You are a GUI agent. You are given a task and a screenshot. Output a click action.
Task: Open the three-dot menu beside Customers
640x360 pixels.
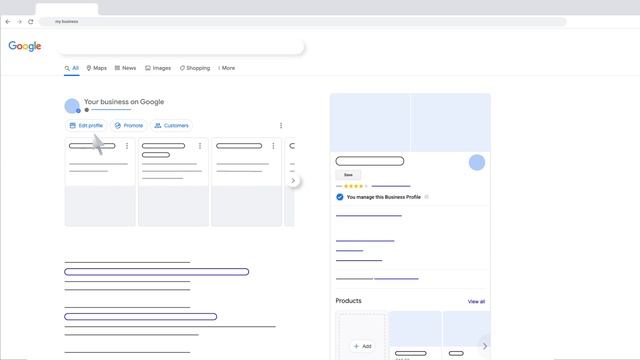281,125
